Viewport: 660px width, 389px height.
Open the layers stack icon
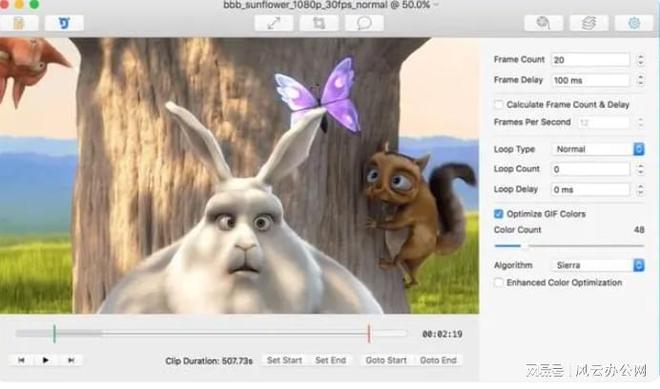click(x=589, y=23)
